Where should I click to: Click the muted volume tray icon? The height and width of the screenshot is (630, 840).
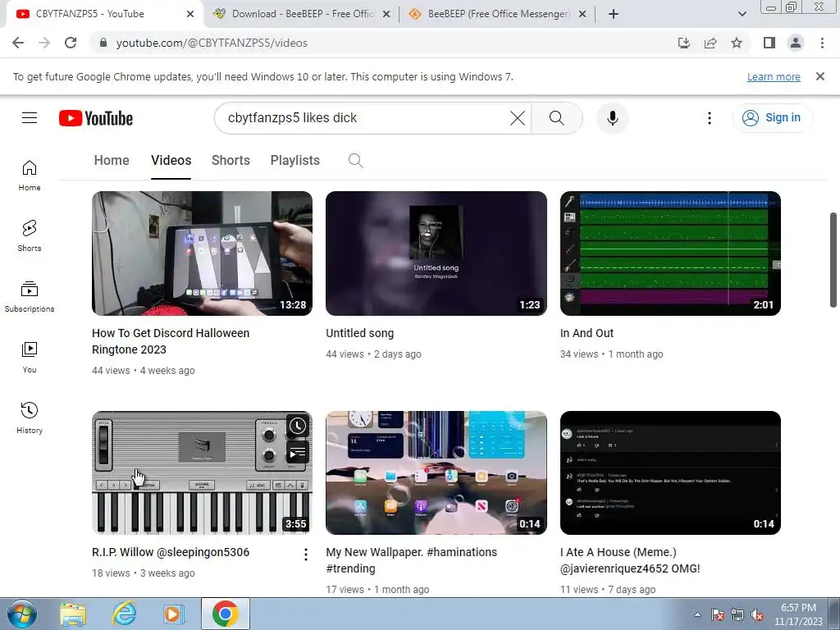(x=757, y=615)
